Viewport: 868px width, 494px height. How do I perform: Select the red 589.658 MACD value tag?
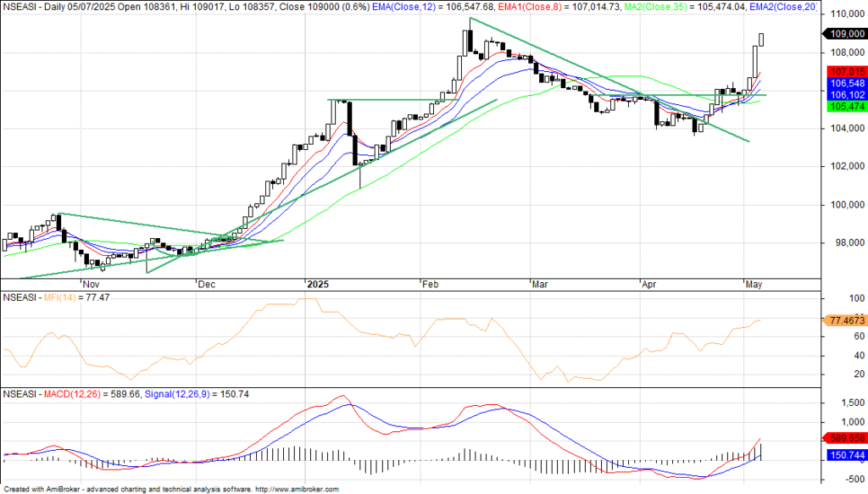(x=843, y=438)
